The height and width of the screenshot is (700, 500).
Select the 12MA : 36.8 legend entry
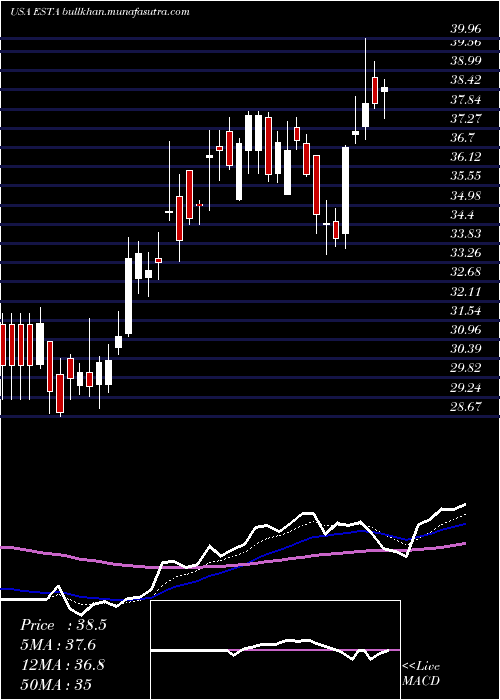tap(62, 665)
